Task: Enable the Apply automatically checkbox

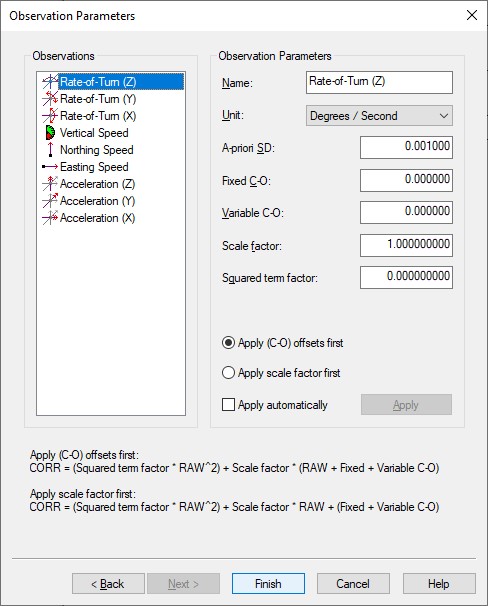Action: click(x=228, y=405)
